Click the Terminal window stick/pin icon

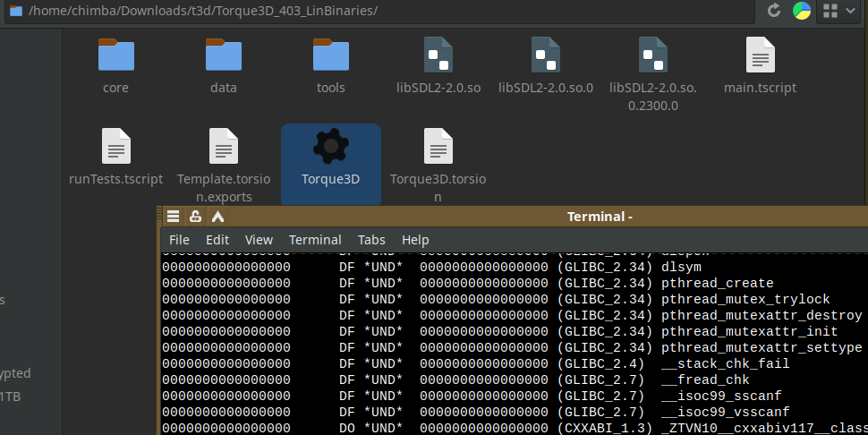pyautogui.click(x=195, y=217)
